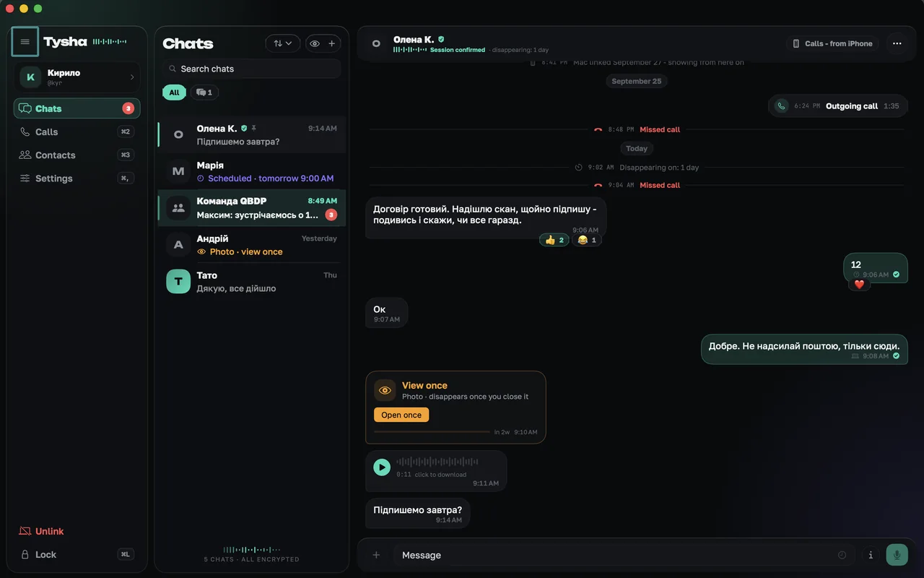Viewport: 924px width, 578px height.
Task: Click Session confirmed status
Action: point(458,50)
